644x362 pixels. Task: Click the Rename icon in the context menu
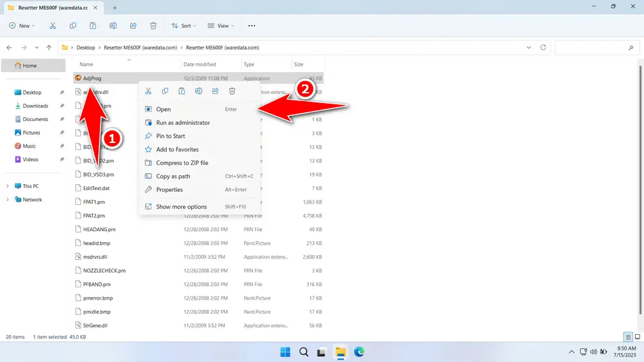pos(198,91)
